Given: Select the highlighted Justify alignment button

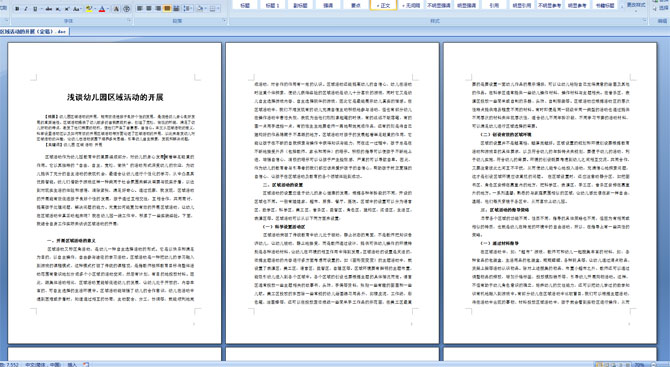Looking at the screenshot, I should [167, 9].
